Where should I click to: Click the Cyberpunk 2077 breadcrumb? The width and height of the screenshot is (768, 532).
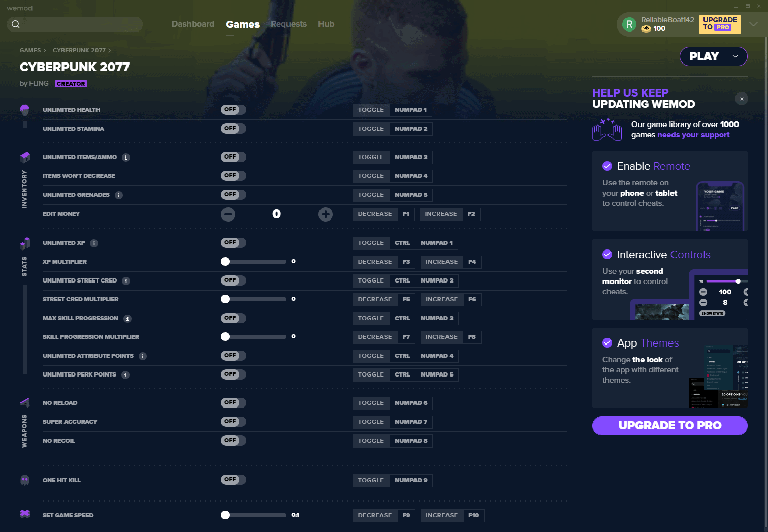(x=79, y=50)
